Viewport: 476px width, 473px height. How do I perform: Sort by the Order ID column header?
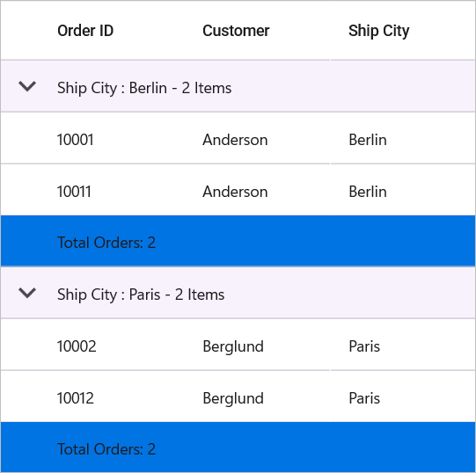tap(85, 31)
